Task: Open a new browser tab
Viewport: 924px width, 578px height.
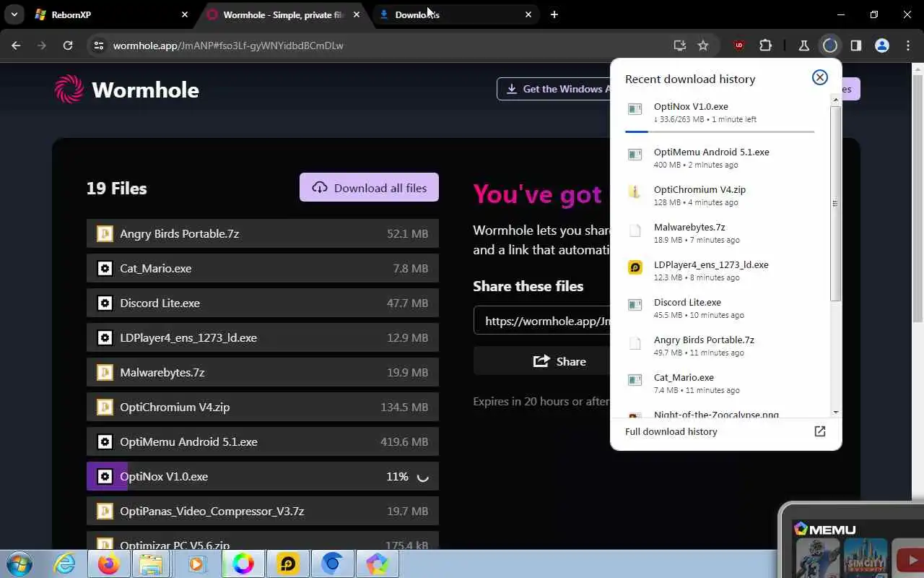Action: tap(554, 14)
